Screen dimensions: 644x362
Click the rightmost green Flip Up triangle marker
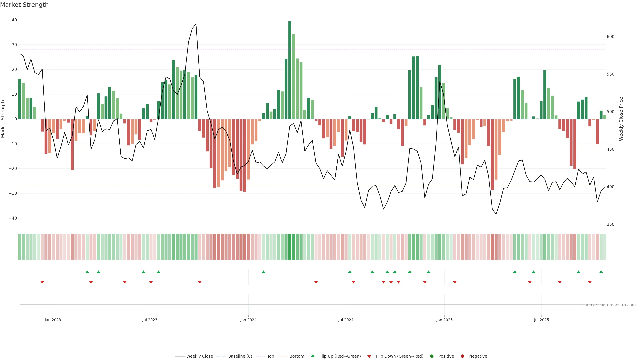pos(601,272)
